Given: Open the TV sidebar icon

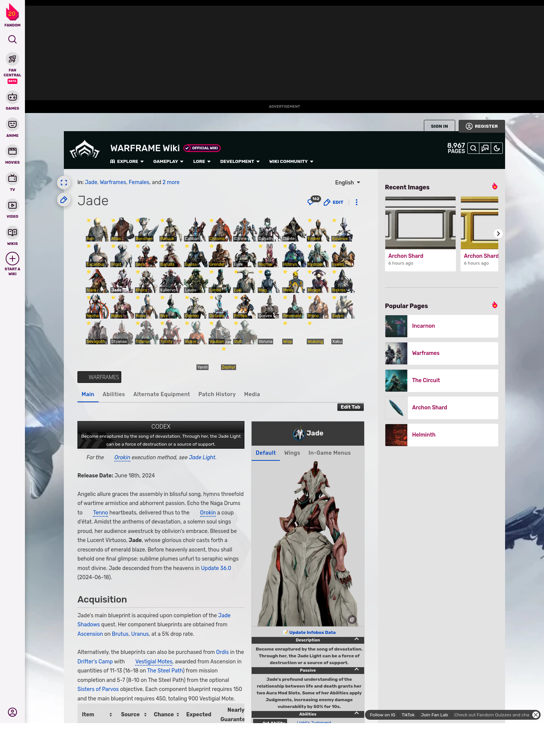Looking at the screenshot, I should click(12, 178).
